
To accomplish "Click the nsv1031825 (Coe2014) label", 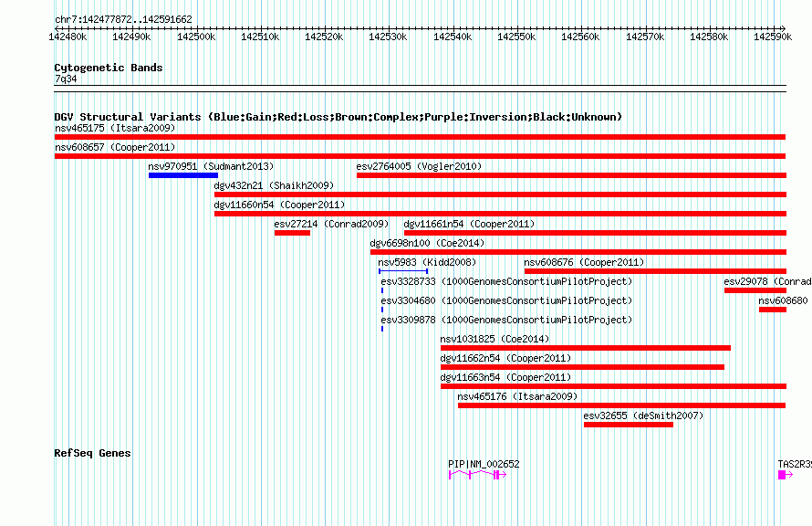I will point(495,339).
